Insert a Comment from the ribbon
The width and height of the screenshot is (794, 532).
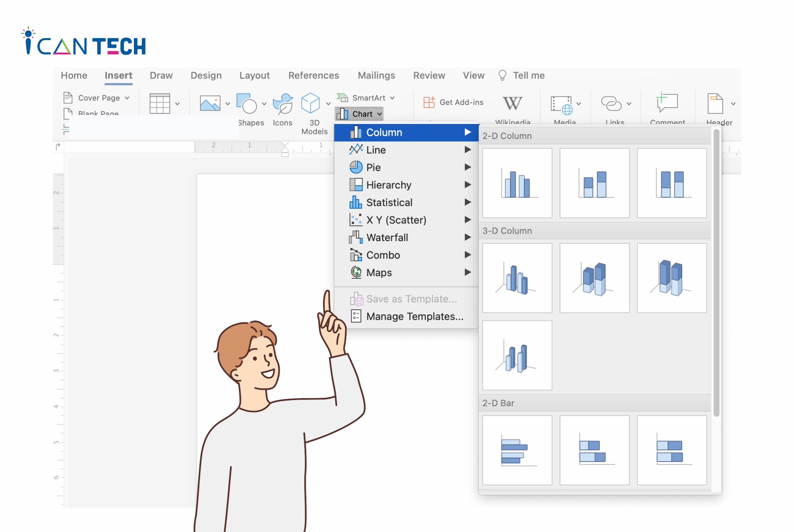[667, 102]
